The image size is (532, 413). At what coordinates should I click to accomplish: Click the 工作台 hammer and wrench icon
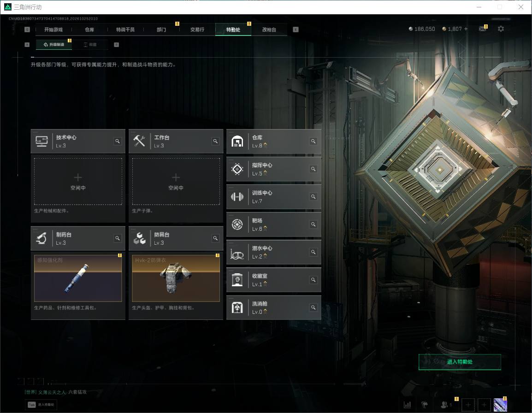pos(139,141)
